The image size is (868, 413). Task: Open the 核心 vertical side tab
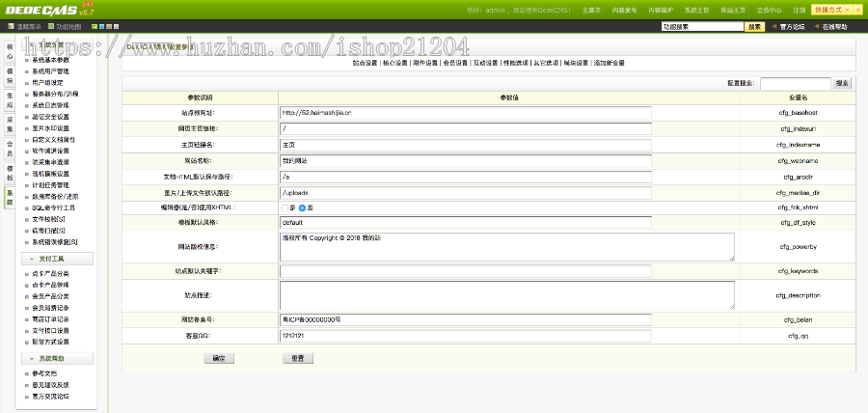click(x=10, y=52)
